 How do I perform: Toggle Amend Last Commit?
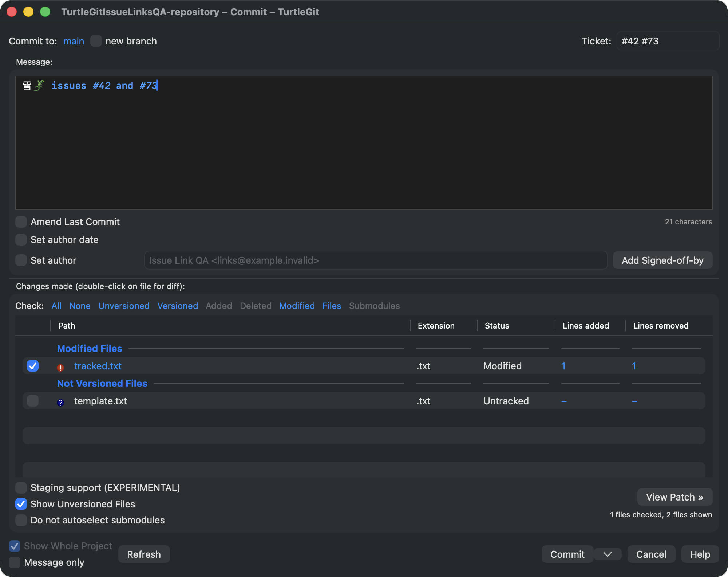tap(21, 221)
